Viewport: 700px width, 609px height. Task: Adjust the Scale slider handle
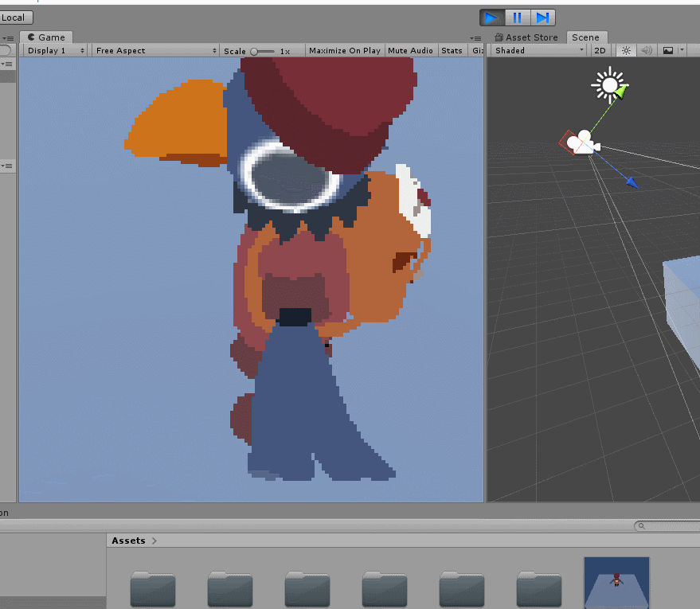(x=254, y=51)
